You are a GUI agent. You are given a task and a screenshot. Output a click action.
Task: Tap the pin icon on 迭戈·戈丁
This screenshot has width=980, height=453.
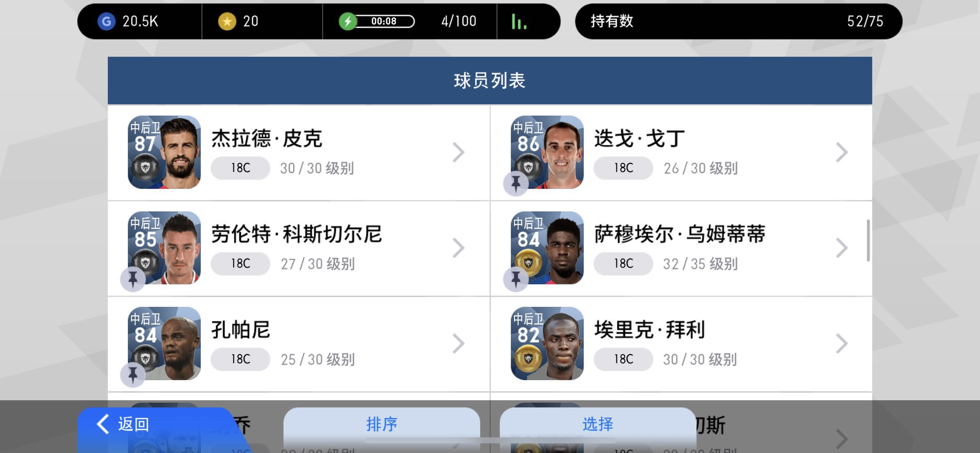coord(516,184)
